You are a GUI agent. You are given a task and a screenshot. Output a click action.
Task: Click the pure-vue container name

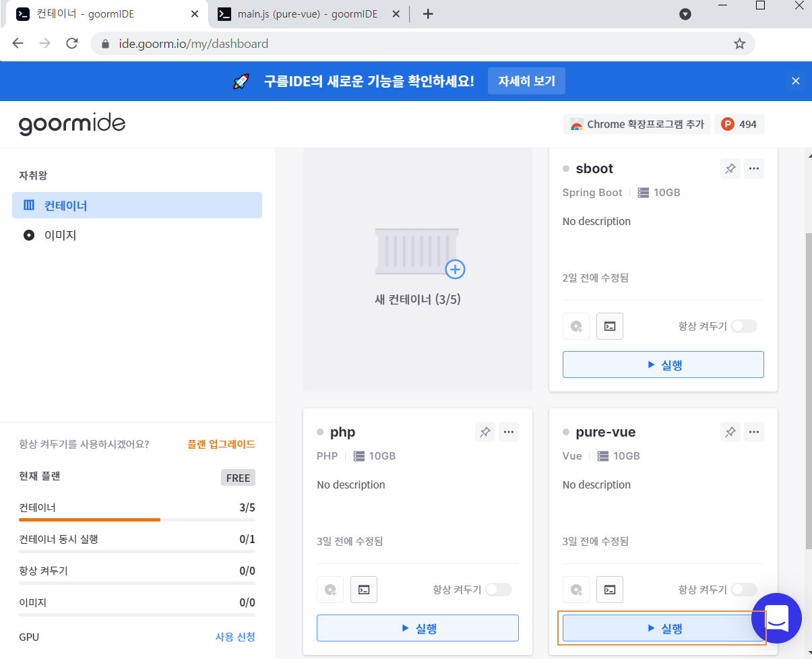pyautogui.click(x=605, y=432)
